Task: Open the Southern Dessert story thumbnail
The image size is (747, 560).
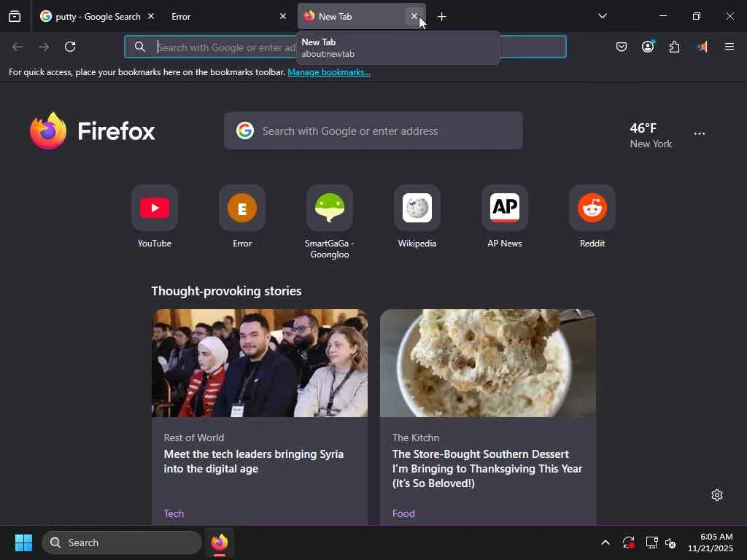Action: click(488, 363)
